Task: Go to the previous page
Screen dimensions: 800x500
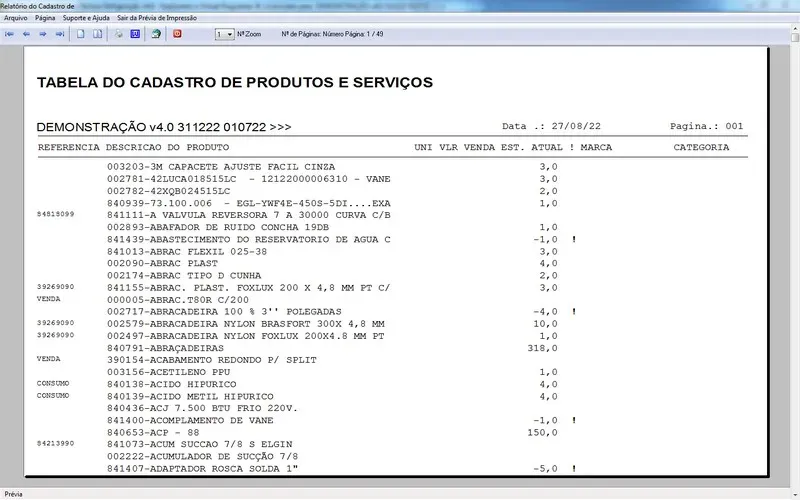Action: pyautogui.click(x=27, y=34)
